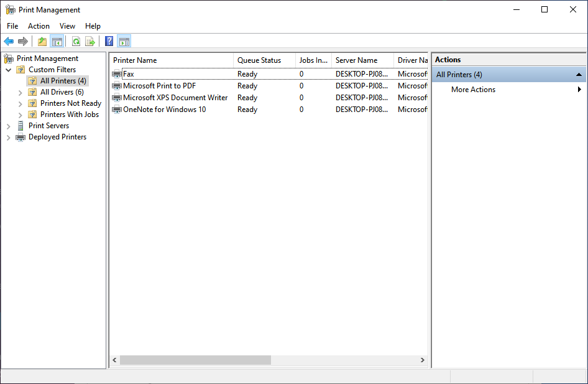Image resolution: width=588 pixels, height=384 pixels.
Task: Click the Printers With Jobs filter icon
Action: coord(32,115)
